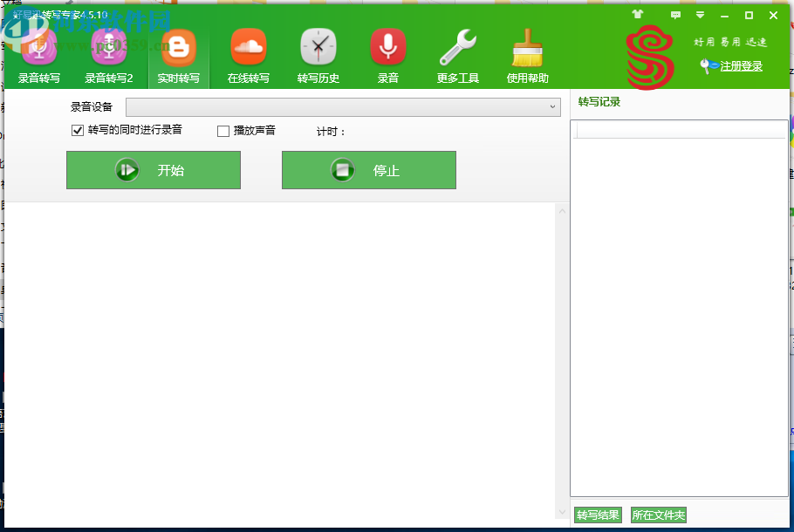Open the feedback message icon
Viewport: 794px width, 532px height.
(674, 15)
